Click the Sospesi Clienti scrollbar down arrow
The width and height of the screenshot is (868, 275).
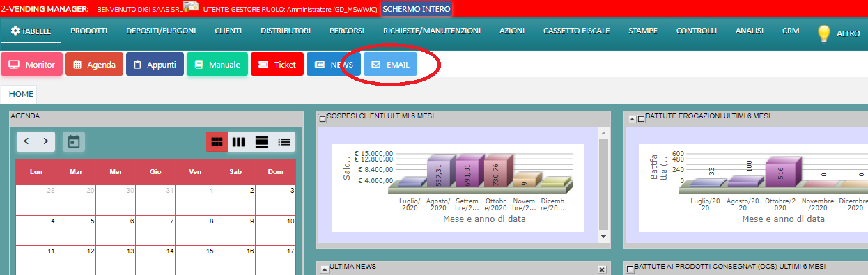(x=603, y=237)
